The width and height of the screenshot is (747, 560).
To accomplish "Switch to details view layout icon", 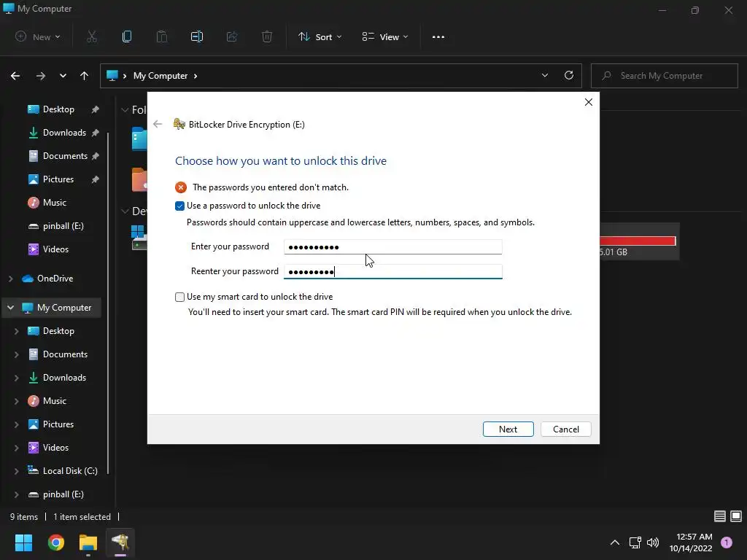I will click(x=720, y=516).
